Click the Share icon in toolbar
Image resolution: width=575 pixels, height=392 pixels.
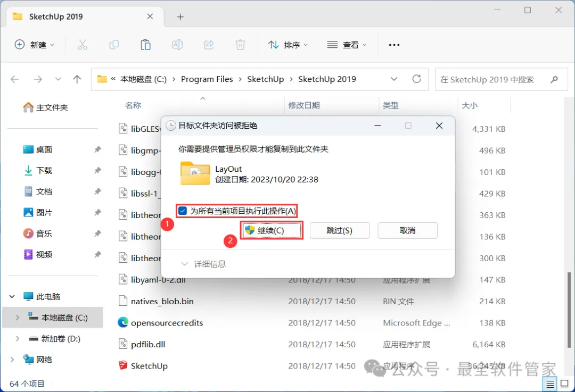click(x=209, y=45)
